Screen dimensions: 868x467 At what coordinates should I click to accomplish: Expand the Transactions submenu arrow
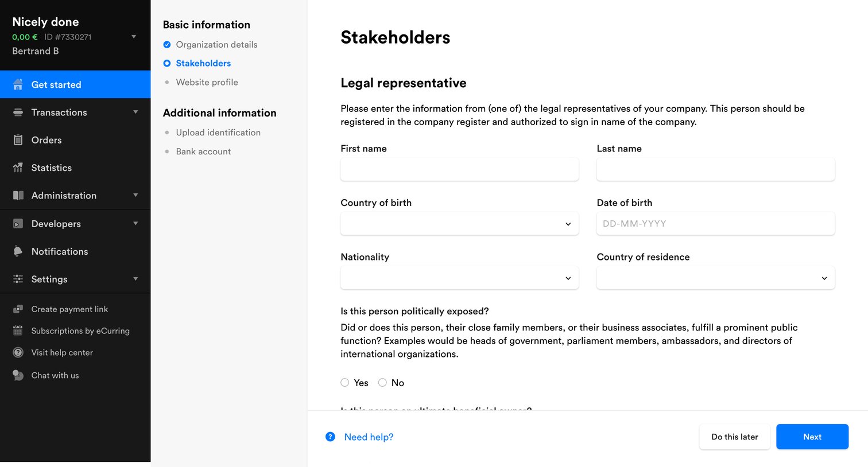135,112
